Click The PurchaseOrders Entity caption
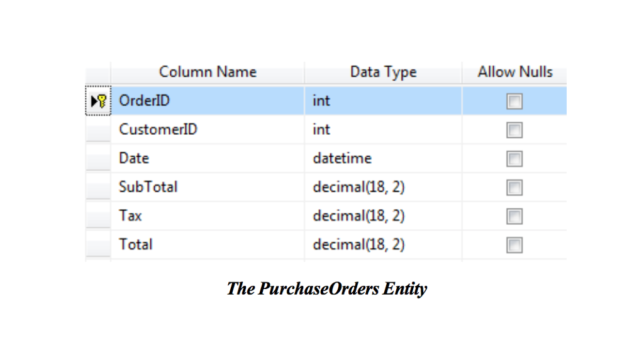The height and width of the screenshot is (364, 644). pos(327,288)
